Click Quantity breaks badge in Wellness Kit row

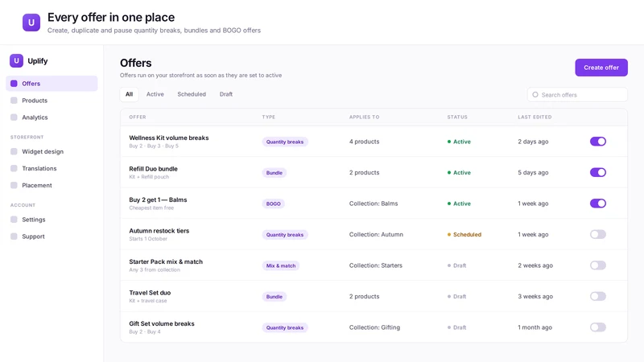285,142
